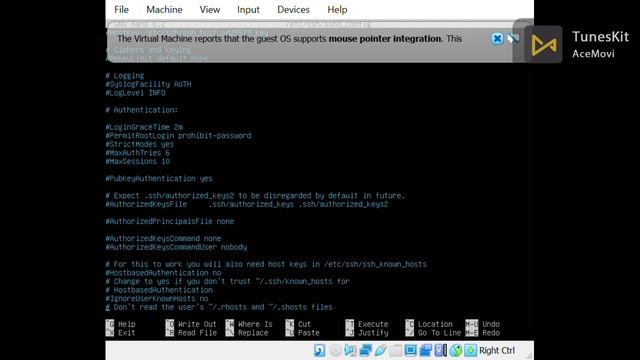This screenshot has height=360, width=640.
Task: Click the nano 'Location' shortcut label
Action: (x=435, y=324)
